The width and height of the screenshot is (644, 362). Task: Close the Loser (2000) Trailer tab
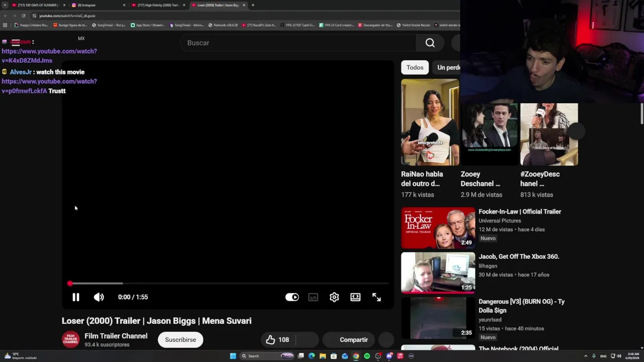point(244,5)
